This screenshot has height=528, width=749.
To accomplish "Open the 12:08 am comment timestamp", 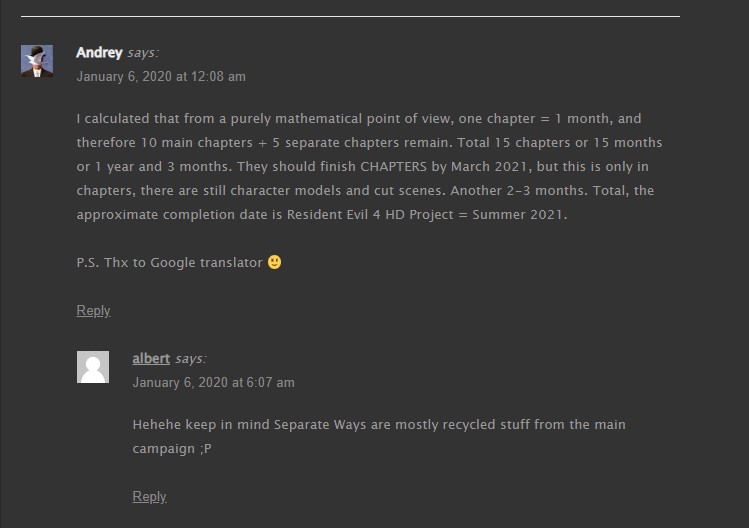I will point(161,76).
